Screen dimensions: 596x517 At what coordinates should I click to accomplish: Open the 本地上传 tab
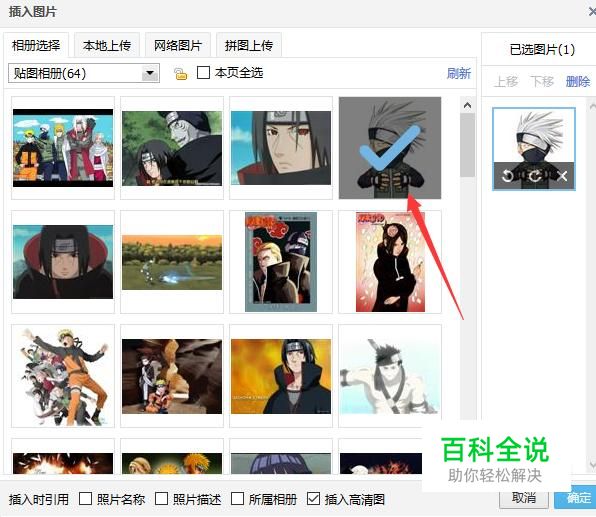(107, 46)
